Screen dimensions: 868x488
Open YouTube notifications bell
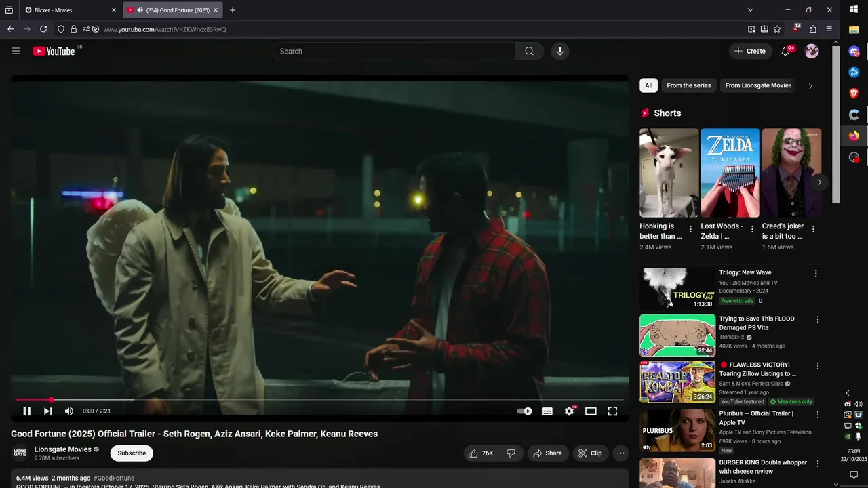[x=785, y=51]
